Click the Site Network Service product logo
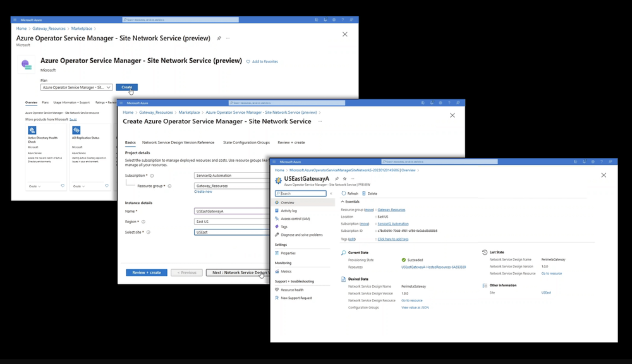 tap(26, 64)
